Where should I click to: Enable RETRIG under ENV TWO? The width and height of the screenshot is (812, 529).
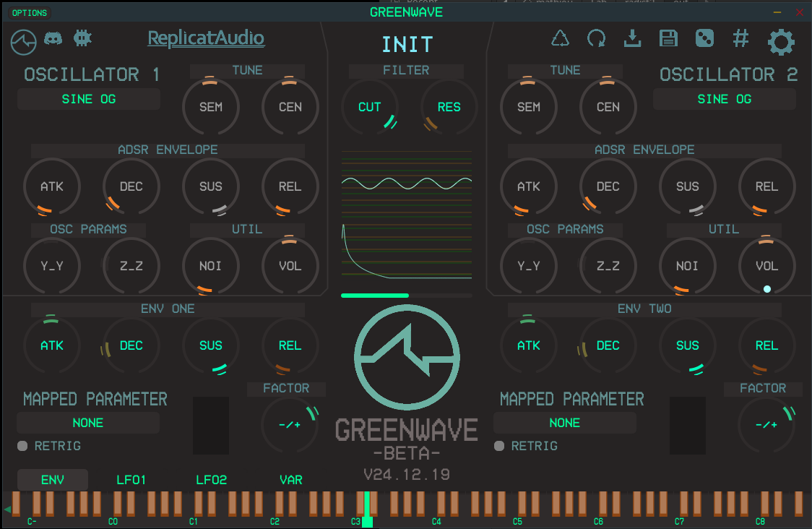(498, 446)
